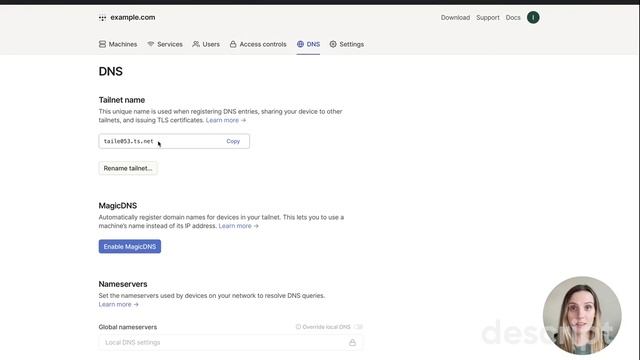Screen dimensions: 640x360
Task: Switch to the Services tab
Action: (165, 44)
